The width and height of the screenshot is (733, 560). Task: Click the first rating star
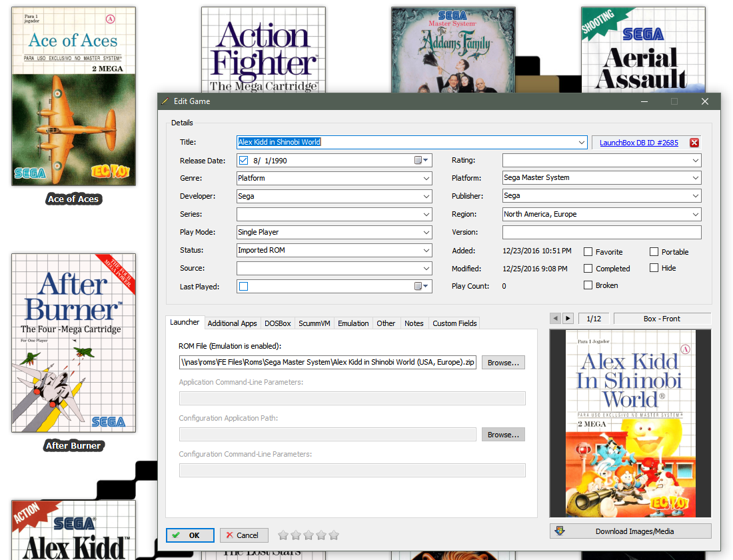pyautogui.click(x=283, y=535)
